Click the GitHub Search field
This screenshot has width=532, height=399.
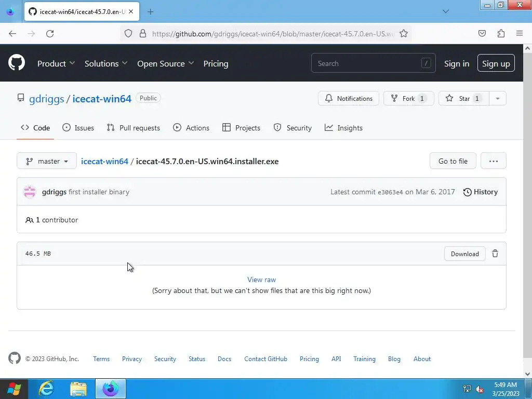(373, 63)
